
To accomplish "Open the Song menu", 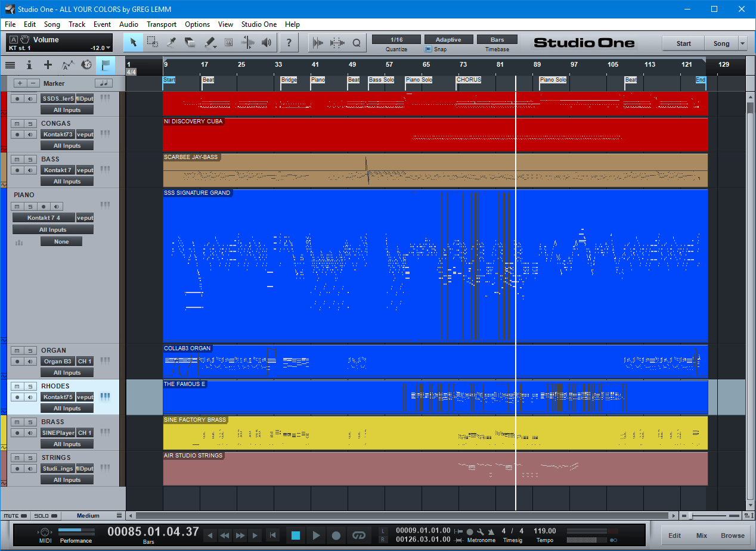I will click(x=52, y=24).
